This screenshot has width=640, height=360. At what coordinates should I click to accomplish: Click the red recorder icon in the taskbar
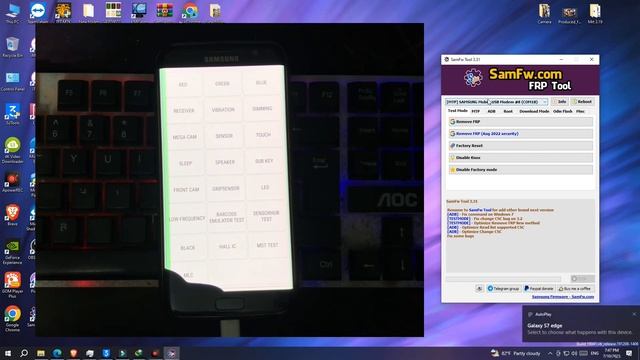pyautogui.click(x=155, y=353)
